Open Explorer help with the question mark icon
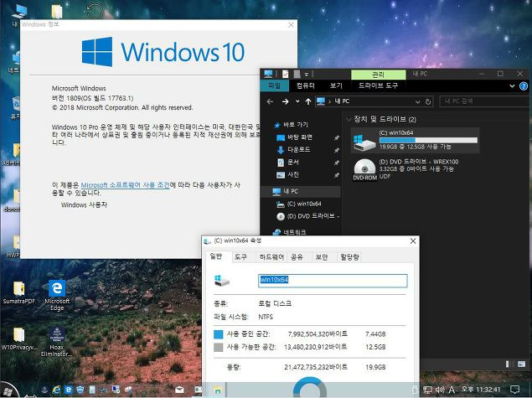The height and width of the screenshot is (398, 532). [x=524, y=86]
